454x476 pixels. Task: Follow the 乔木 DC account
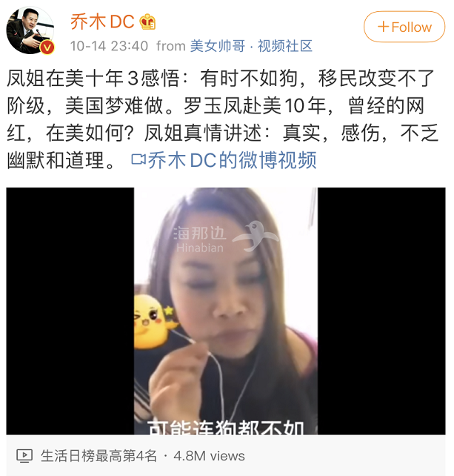404,27
